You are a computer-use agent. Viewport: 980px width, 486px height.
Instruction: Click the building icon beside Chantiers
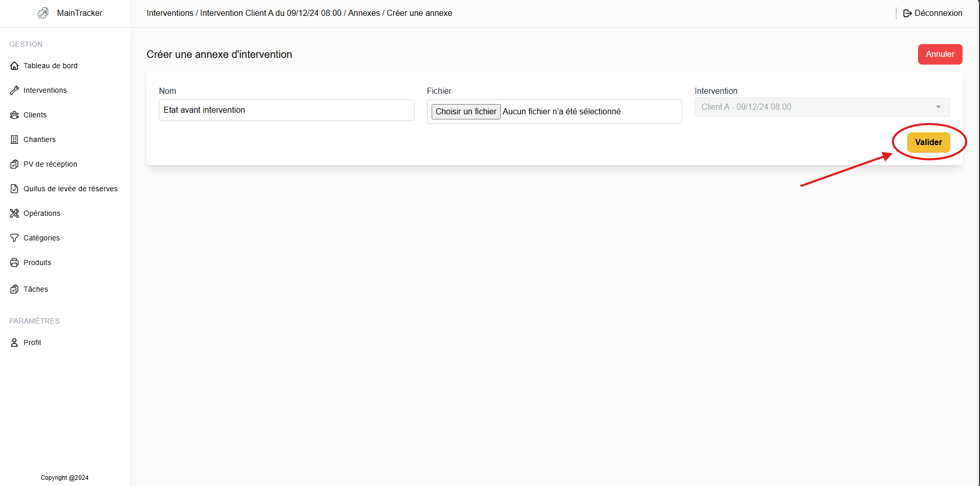pyautogui.click(x=14, y=139)
